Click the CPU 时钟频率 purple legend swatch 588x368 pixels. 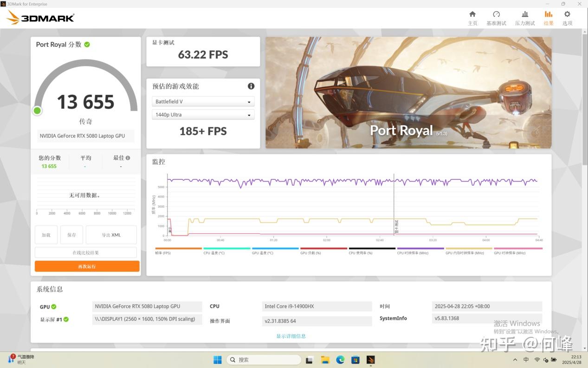[x=420, y=249]
